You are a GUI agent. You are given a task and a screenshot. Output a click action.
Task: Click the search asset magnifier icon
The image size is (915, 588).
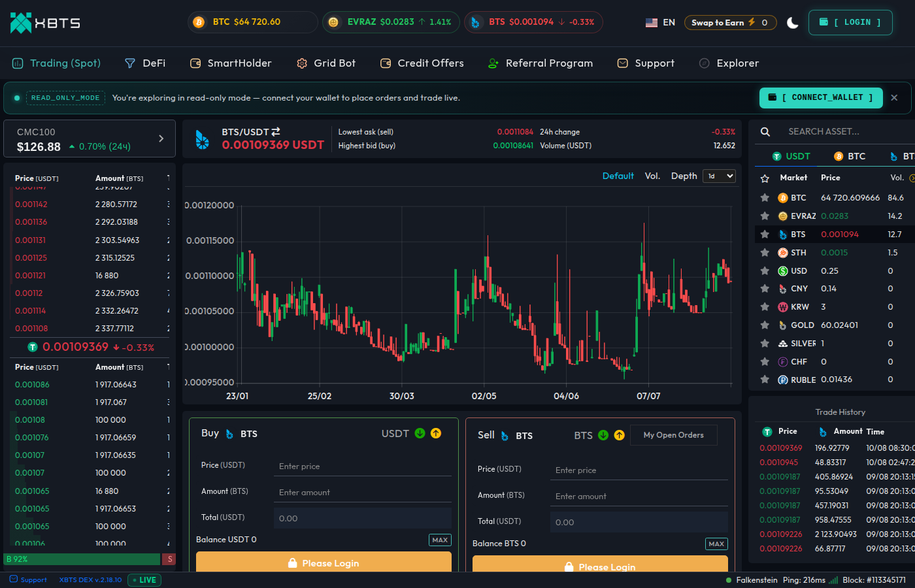[765, 131]
